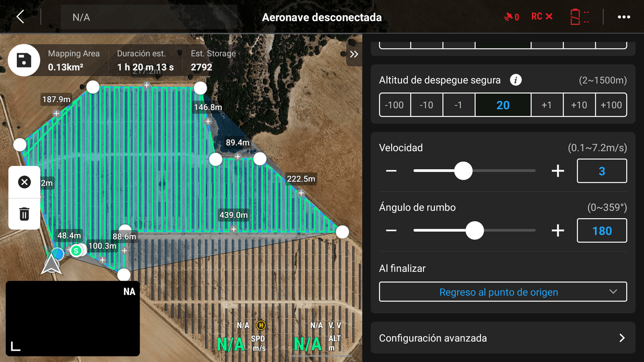
Task: Go back using the top-left arrow
Action: [20, 17]
